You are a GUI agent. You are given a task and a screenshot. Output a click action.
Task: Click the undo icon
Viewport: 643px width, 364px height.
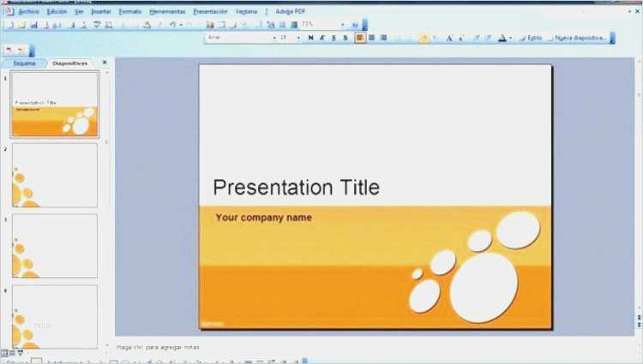[171, 25]
